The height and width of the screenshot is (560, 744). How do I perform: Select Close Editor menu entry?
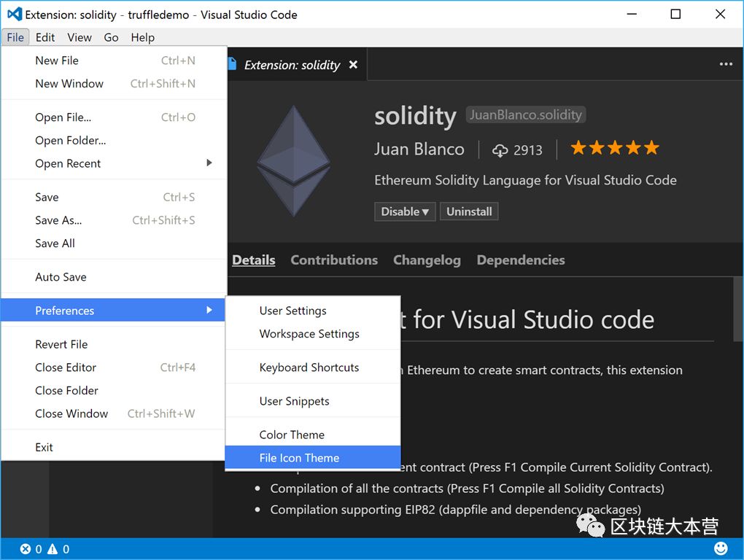pos(114,367)
